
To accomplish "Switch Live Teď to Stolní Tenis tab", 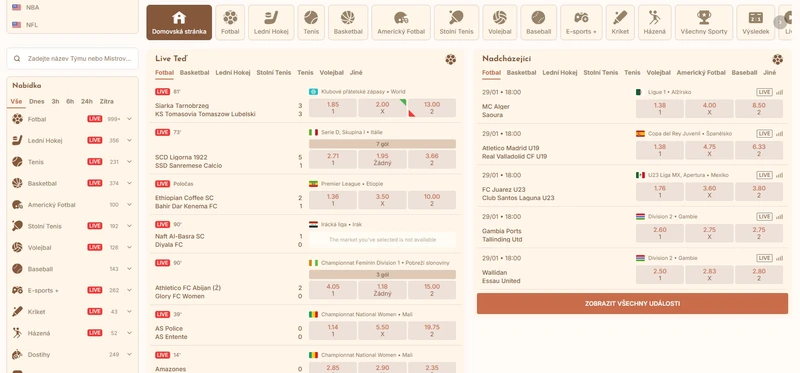I will [x=274, y=72].
